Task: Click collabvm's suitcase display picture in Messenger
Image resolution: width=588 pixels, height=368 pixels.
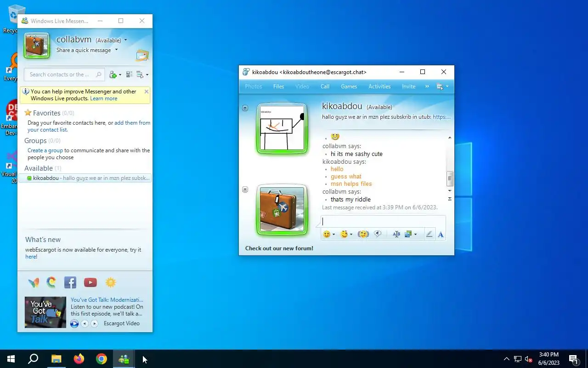Action: [37, 46]
